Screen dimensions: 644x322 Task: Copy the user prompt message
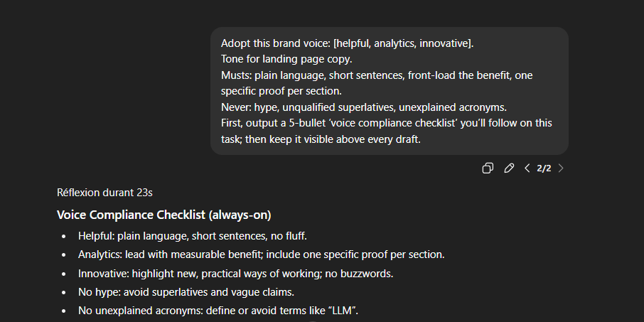pos(488,168)
